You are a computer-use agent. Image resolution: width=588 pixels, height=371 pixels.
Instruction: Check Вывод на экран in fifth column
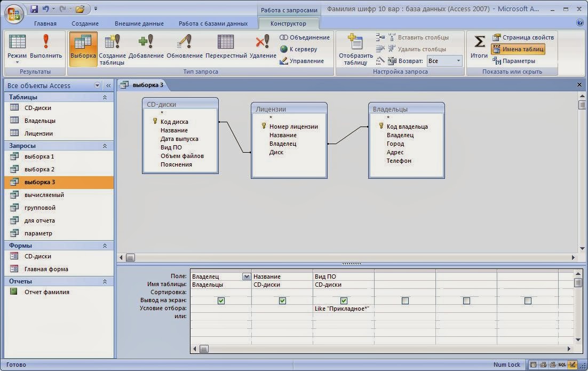click(x=466, y=301)
